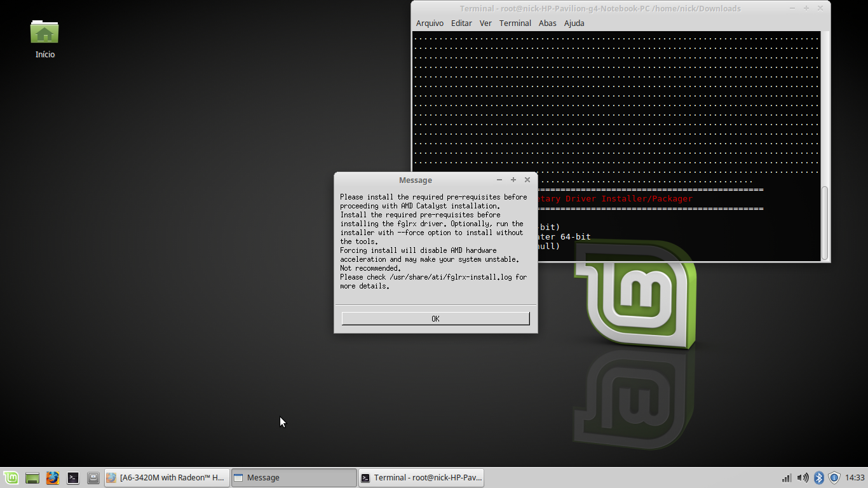The height and width of the screenshot is (488, 868).
Task: Click OK in the Message dialog
Action: pyautogui.click(x=435, y=318)
